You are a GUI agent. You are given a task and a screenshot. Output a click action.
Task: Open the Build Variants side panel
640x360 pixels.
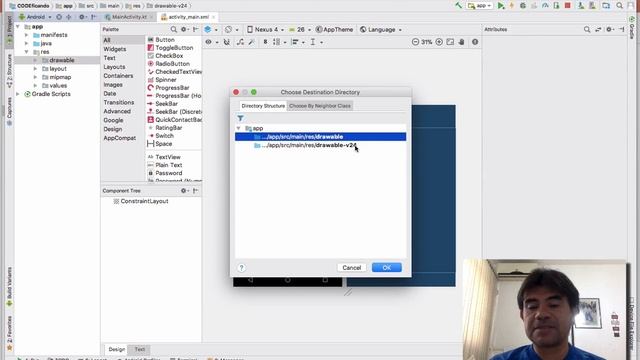tap(9, 287)
